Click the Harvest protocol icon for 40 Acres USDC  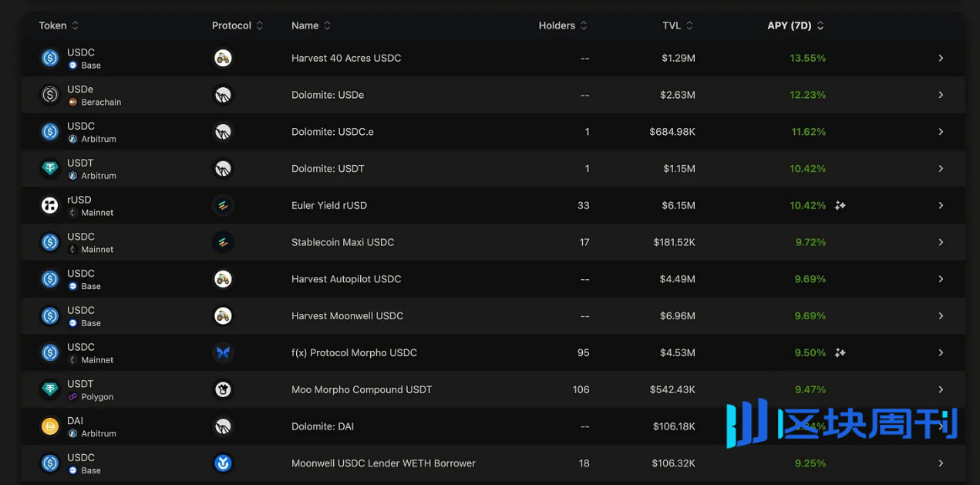223,58
